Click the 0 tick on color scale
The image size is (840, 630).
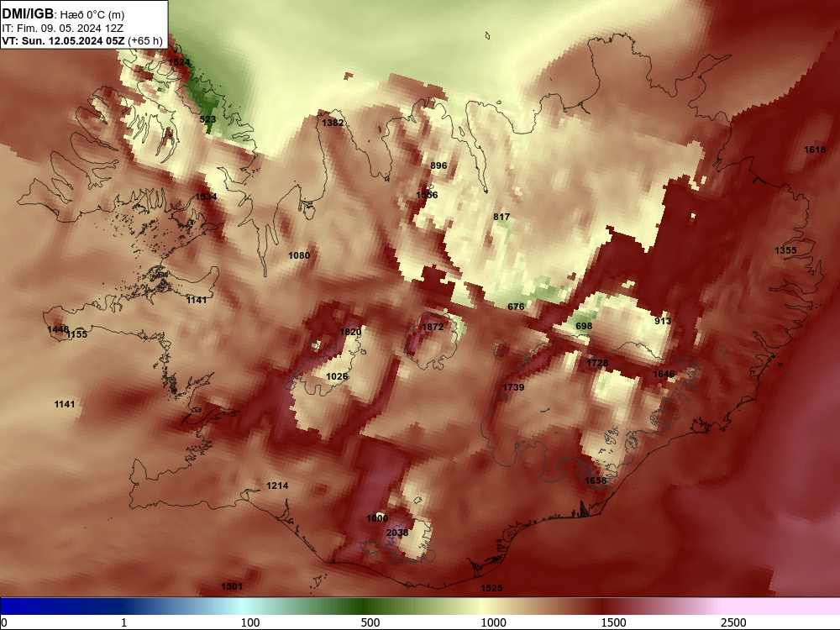(5, 622)
